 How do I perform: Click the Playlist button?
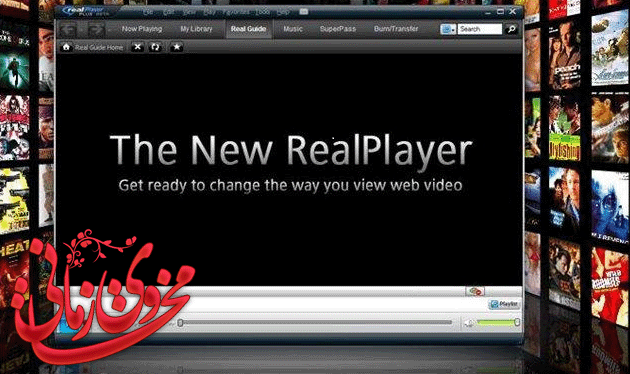504,304
